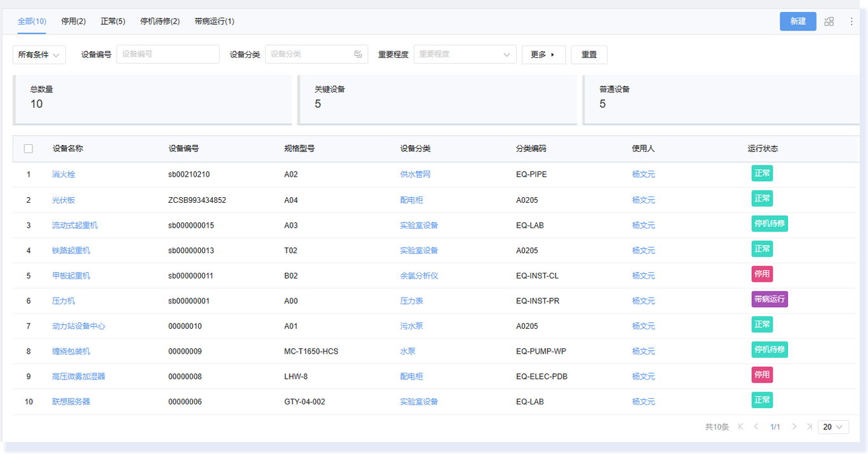
Task: Open the 光伏板 device link
Action: [x=64, y=200]
